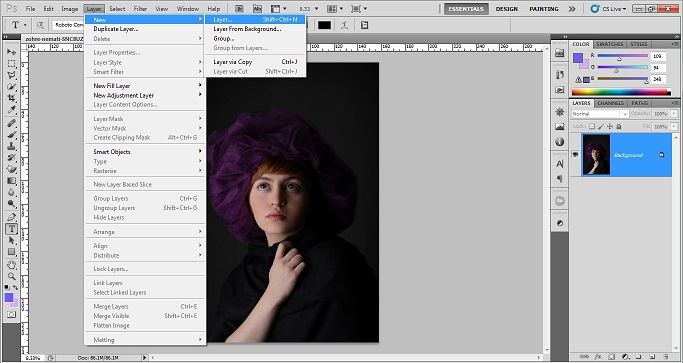Click the text color swatch in options bar
The height and width of the screenshot is (363, 683).
click(x=324, y=25)
